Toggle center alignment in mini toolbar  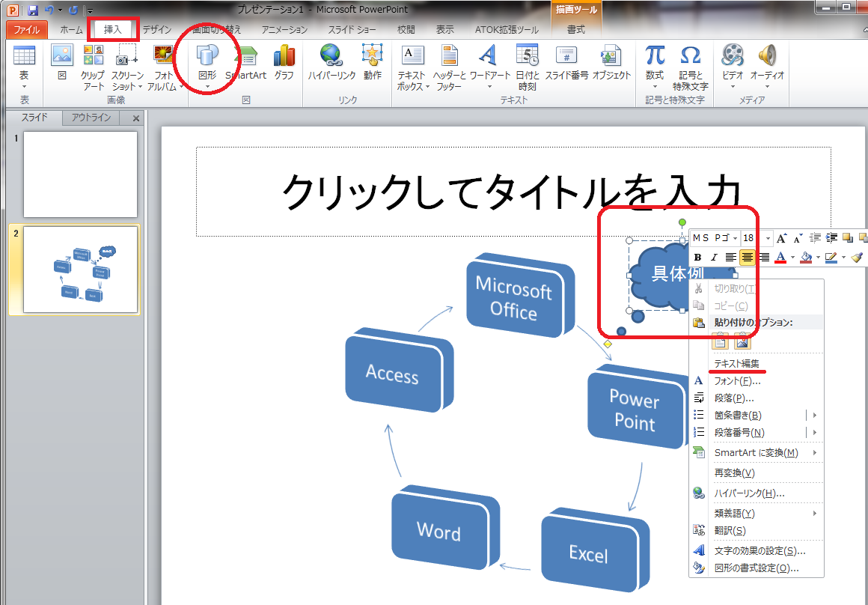[748, 257]
